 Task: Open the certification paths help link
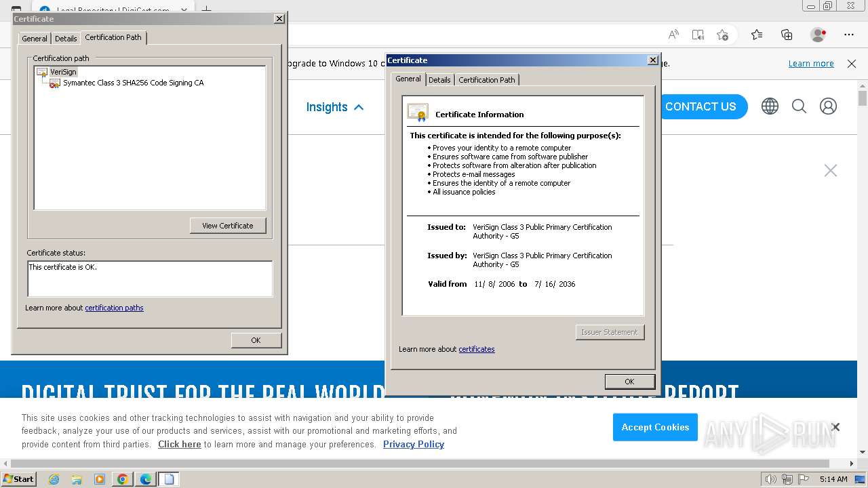pos(114,308)
